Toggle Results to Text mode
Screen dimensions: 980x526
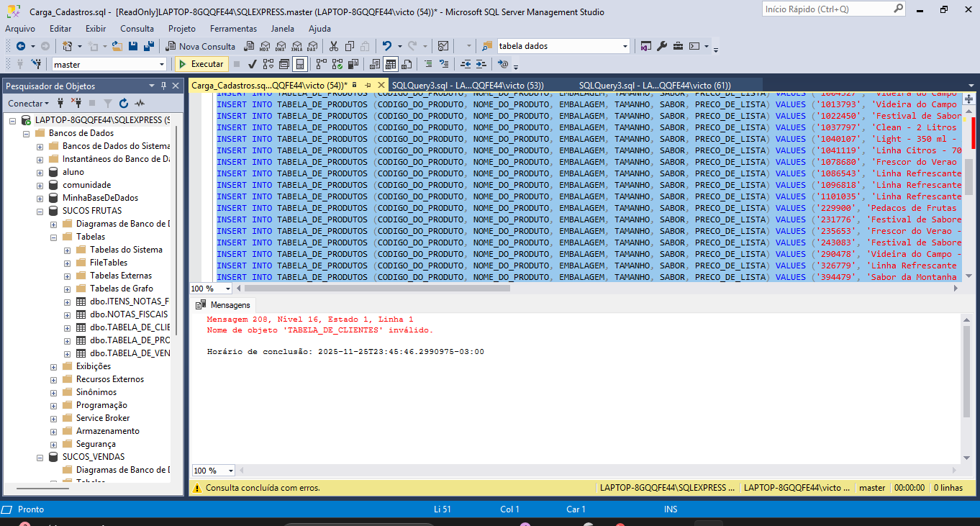coord(374,64)
